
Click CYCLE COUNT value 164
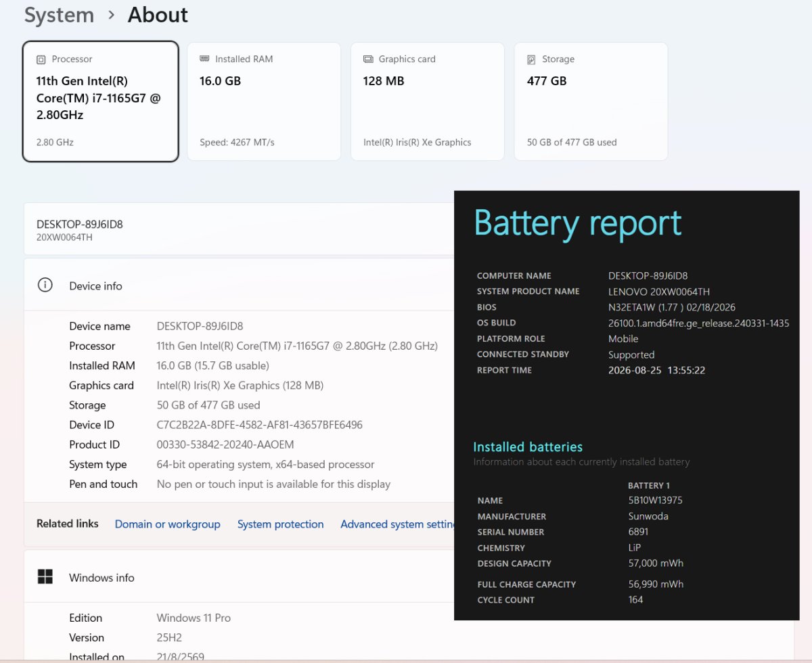(x=635, y=599)
